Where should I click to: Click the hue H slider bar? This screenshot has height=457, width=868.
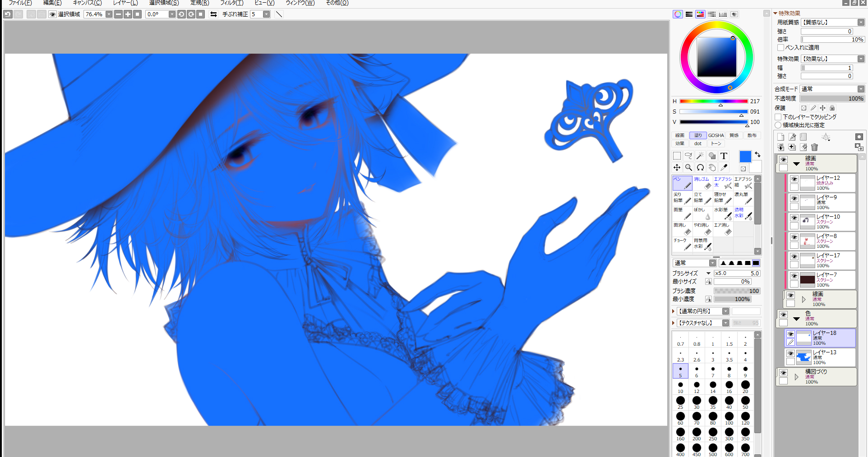[714, 101]
